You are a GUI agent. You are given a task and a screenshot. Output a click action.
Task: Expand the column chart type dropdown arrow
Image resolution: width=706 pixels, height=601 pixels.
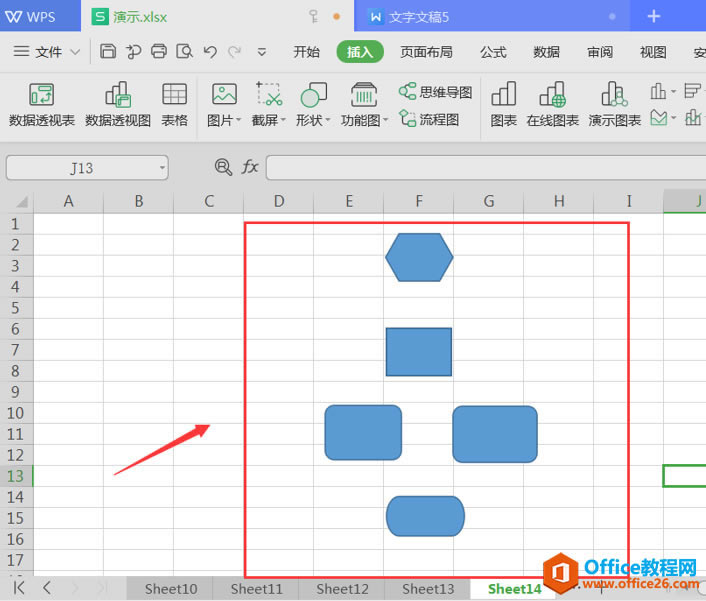(x=674, y=91)
